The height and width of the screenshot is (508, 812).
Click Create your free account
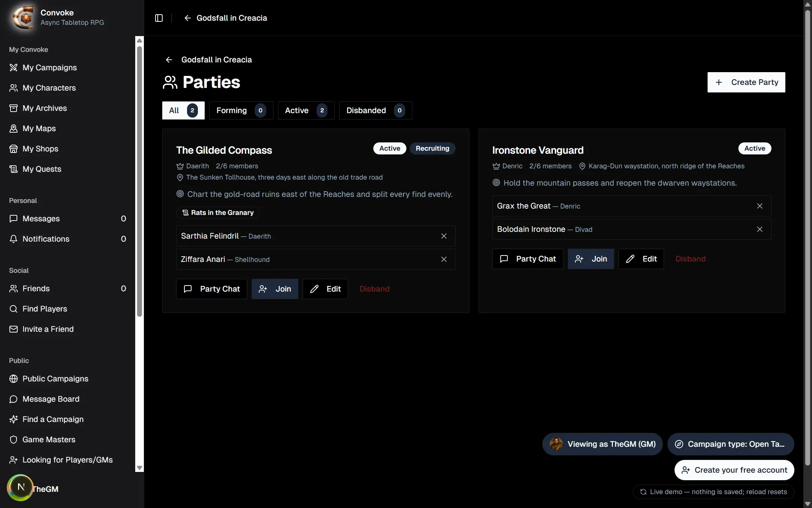(x=734, y=470)
